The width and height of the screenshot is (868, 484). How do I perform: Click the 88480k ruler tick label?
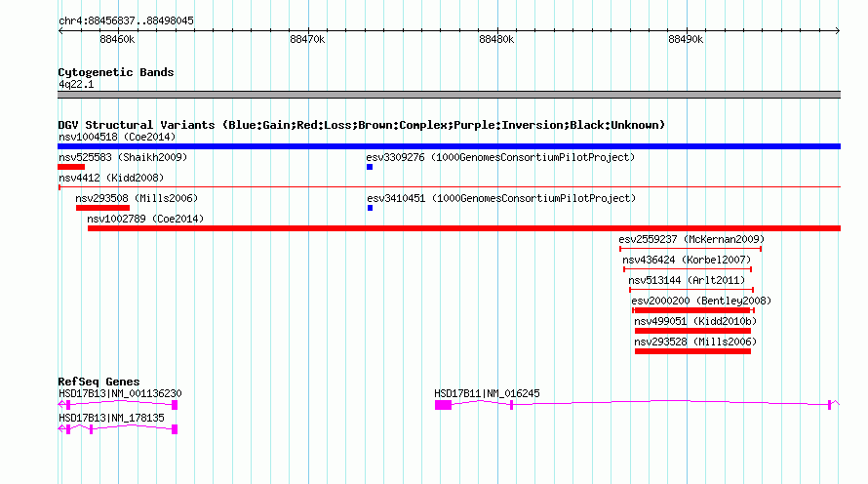tap(496, 39)
